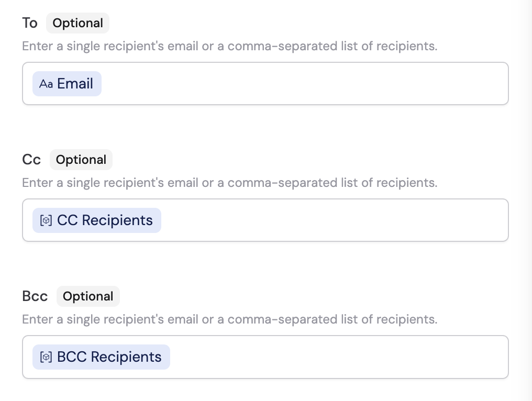Click the helper text under the Bcc field
The image size is (532, 401).
coord(229,319)
